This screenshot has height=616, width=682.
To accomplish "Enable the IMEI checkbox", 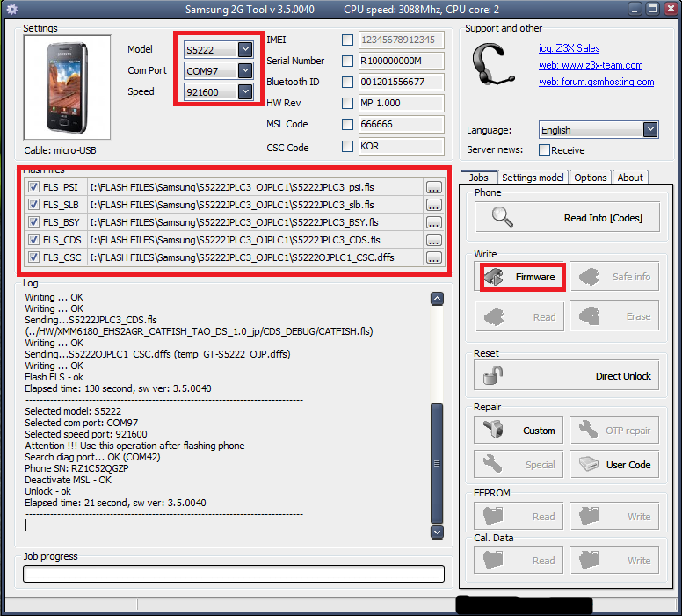I will click(347, 40).
